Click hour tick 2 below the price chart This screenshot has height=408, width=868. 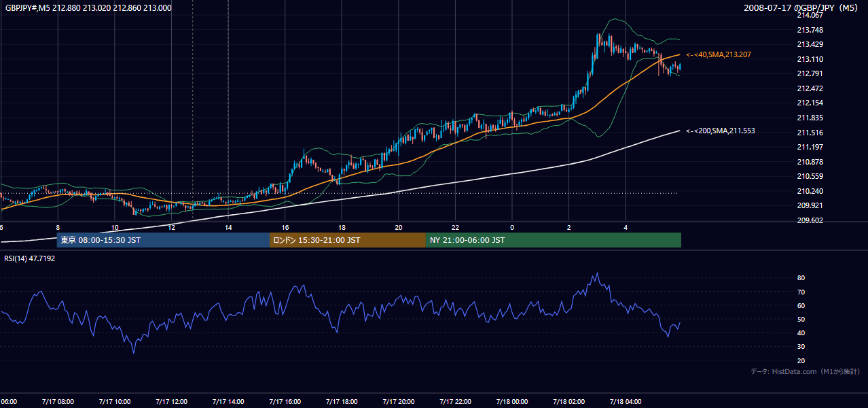click(x=569, y=228)
